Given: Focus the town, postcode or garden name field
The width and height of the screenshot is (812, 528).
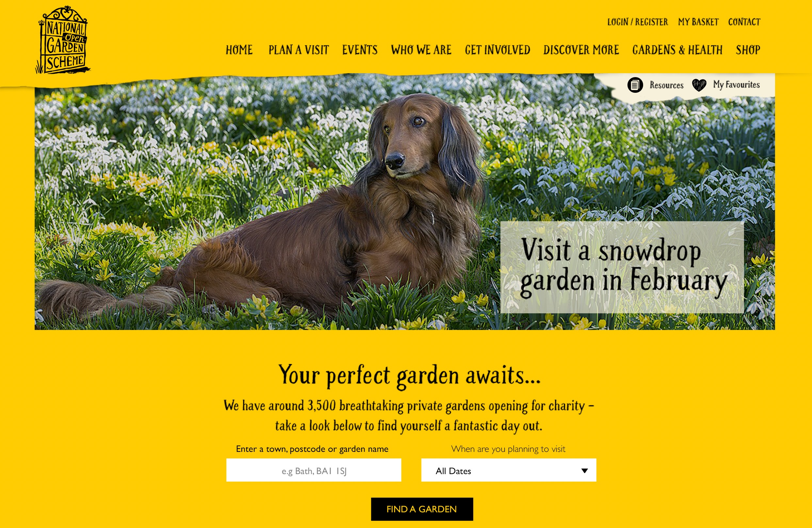Looking at the screenshot, I should pyautogui.click(x=314, y=470).
